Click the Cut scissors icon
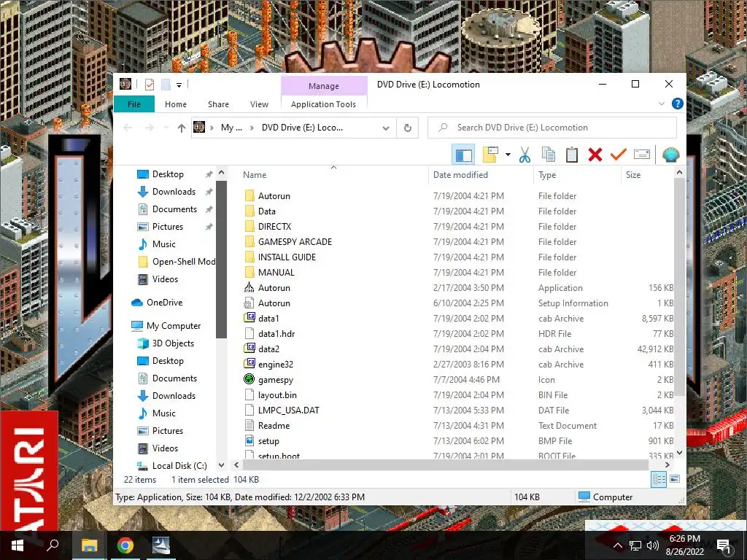747x560 pixels. (525, 155)
